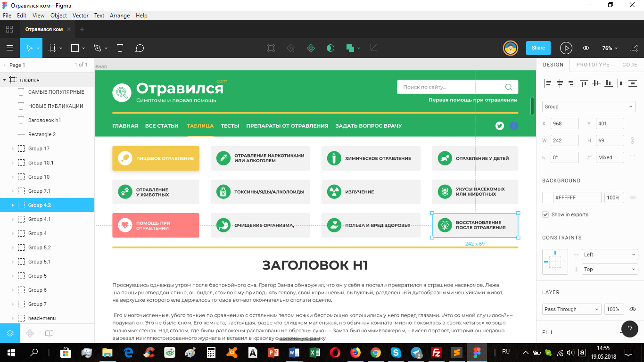This screenshot has height=362, width=644.
Task: Align selection horizontal centers
Action: pyautogui.click(x=560, y=83)
